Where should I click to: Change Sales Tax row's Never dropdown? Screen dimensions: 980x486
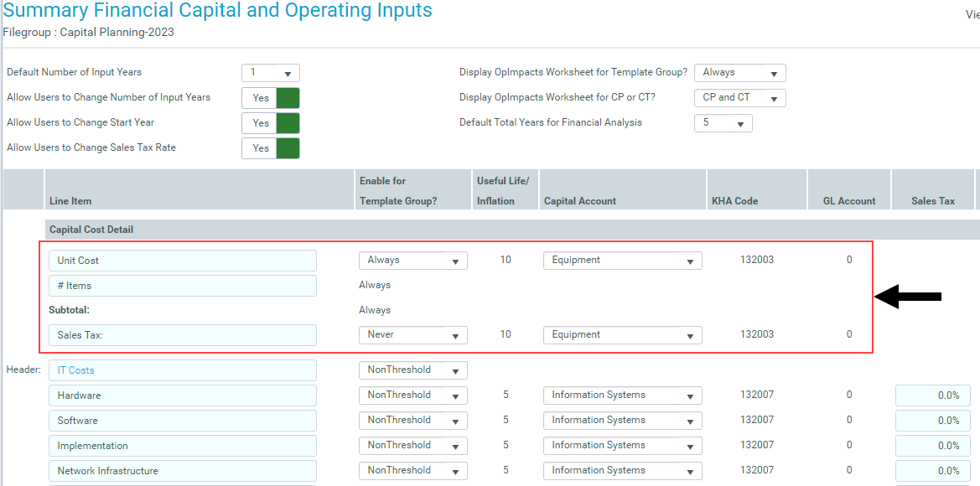[412, 335]
